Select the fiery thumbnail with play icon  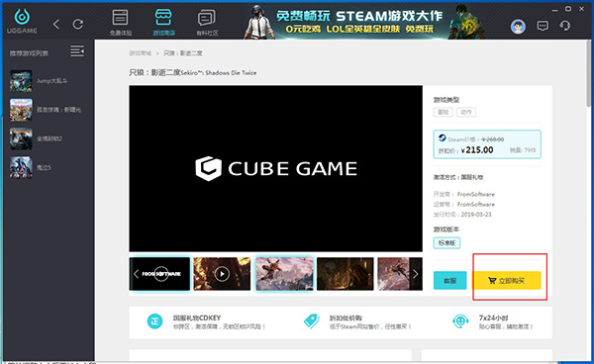pos(222,274)
